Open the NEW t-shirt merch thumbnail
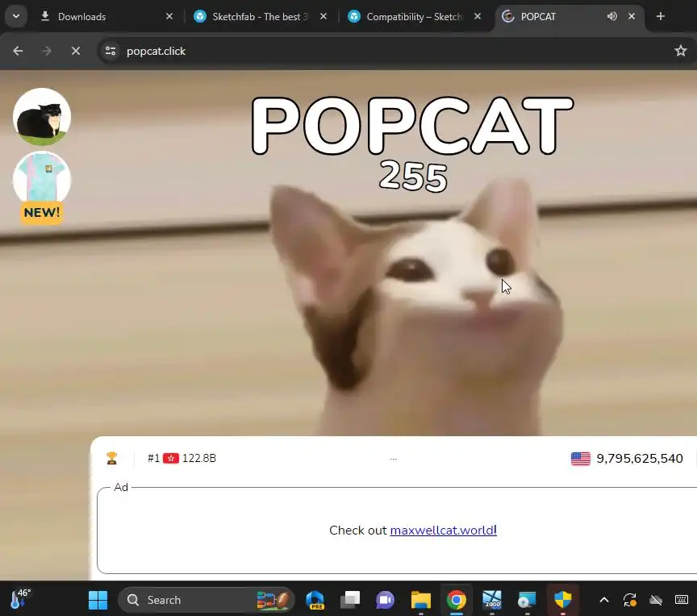 point(42,181)
